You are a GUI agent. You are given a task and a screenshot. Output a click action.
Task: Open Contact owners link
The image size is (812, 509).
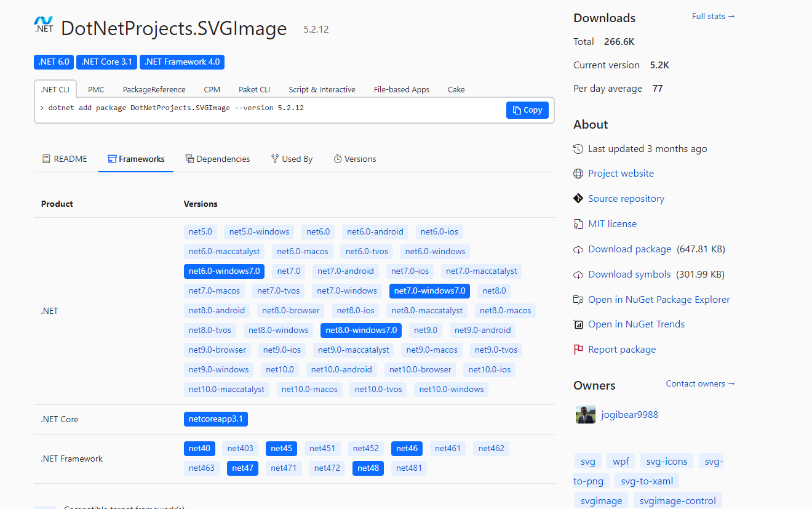701,384
